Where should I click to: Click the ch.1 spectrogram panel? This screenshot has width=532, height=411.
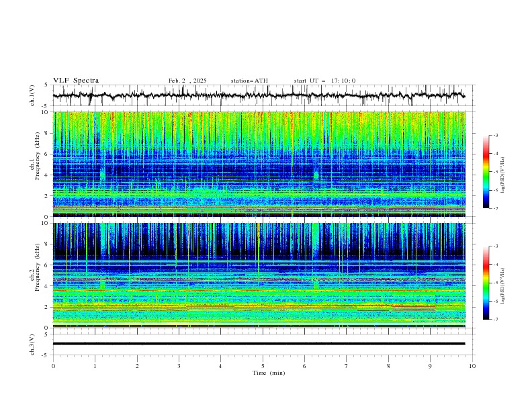click(x=259, y=164)
